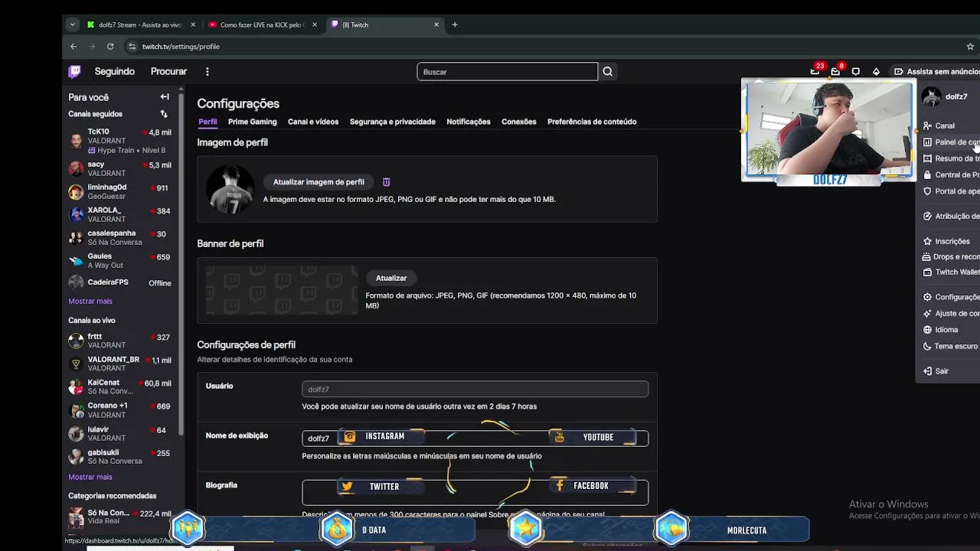Expand Mostrar mais under Canais ao vivo

pos(90,477)
